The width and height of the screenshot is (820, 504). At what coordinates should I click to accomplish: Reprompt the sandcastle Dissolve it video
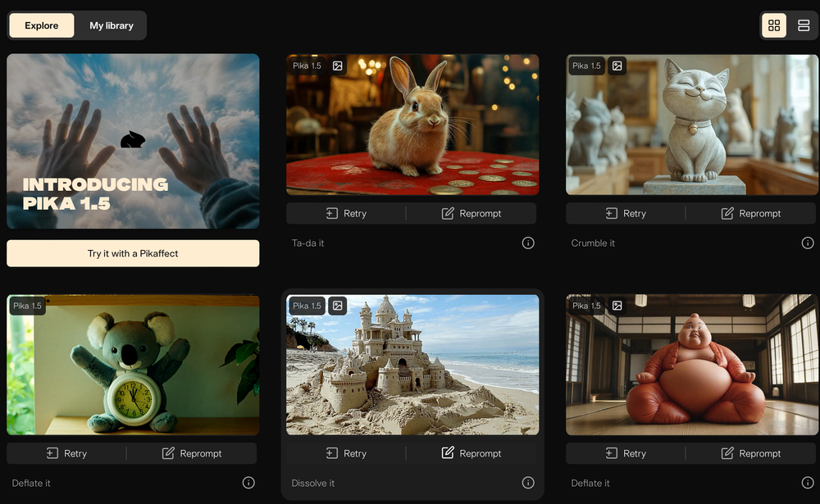[x=471, y=453]
